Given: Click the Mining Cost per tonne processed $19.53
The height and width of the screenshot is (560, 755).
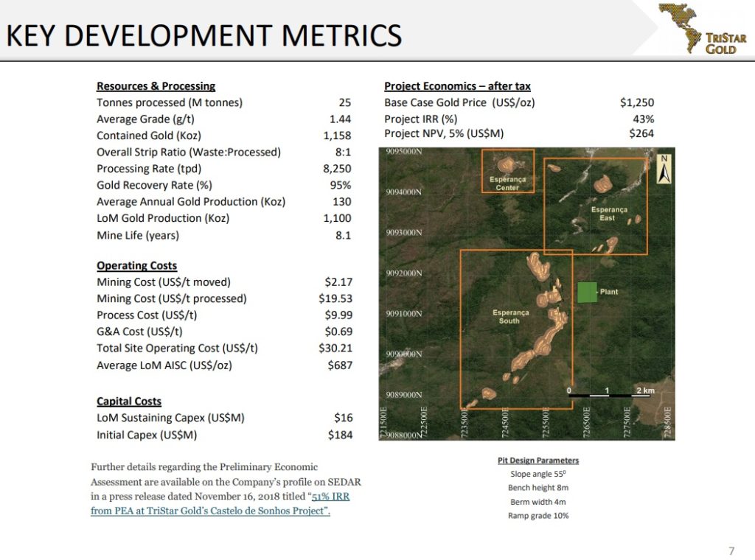Looking at the screenshot, I should pyautogui.click(x=335, y=298).
